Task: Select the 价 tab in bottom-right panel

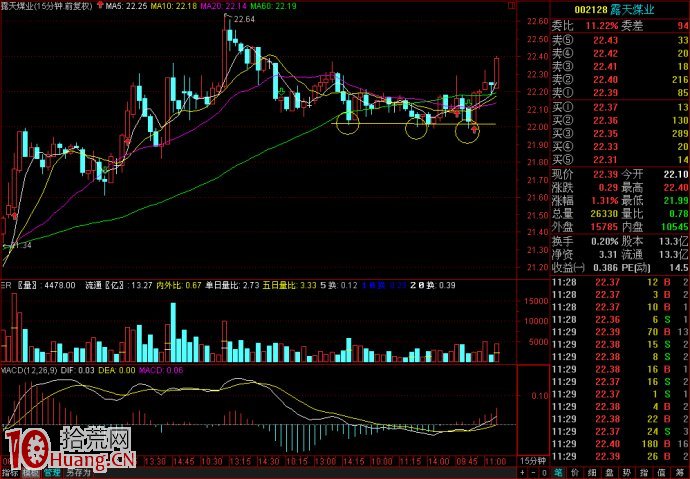Action: click(576, 473)
